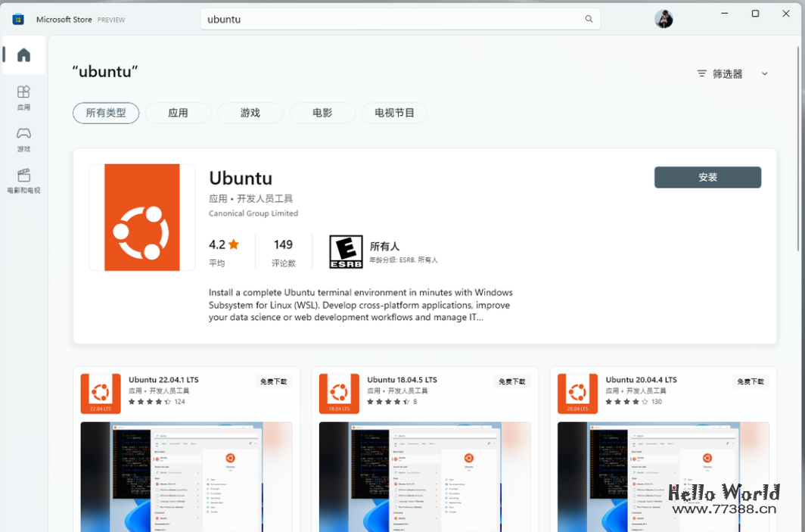Open the main Ubuntu app icon
The height and width of the screenshot is (532, 805).
[141, 217]
